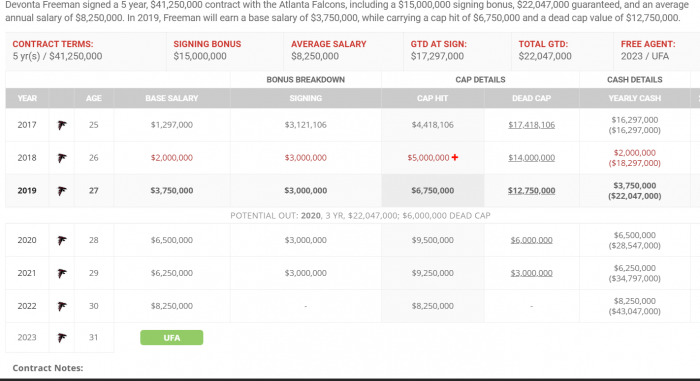Click the 2019 cap hit cell $6,750,000
Image resolution: width=700 pixels, height=381 pixels.
[x=433, y=191]
